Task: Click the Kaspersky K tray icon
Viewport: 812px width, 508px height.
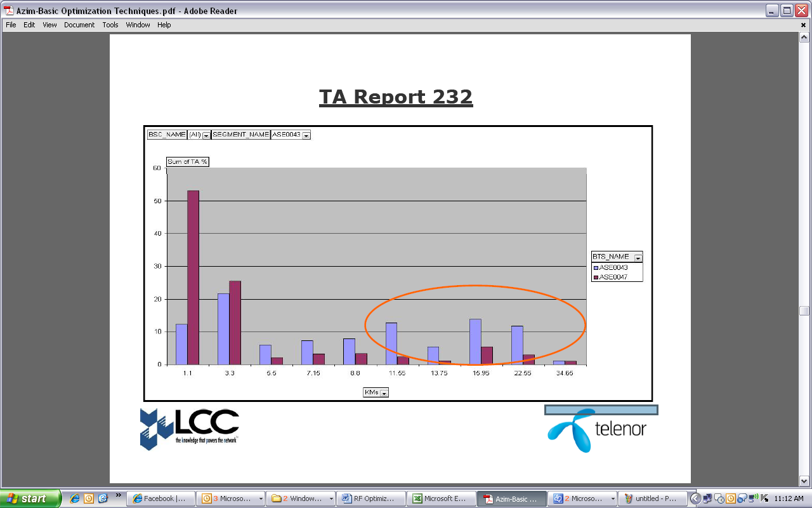Action: (764, 498)
